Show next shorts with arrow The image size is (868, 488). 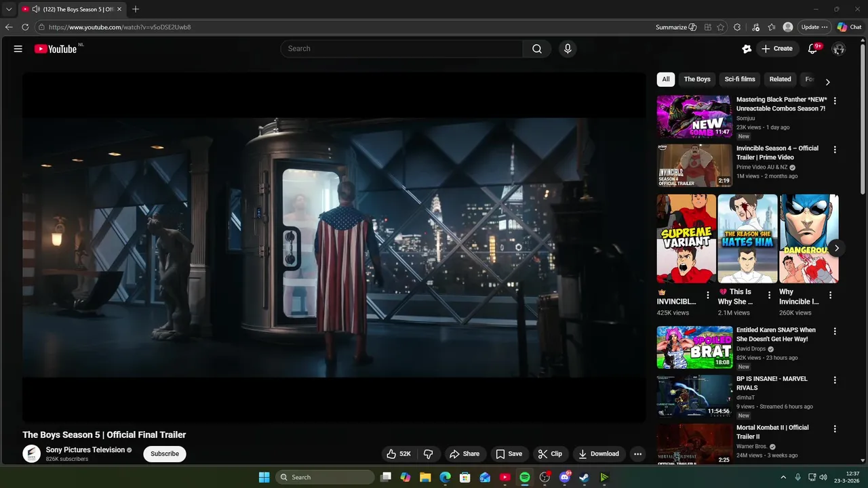coord(837,248)
